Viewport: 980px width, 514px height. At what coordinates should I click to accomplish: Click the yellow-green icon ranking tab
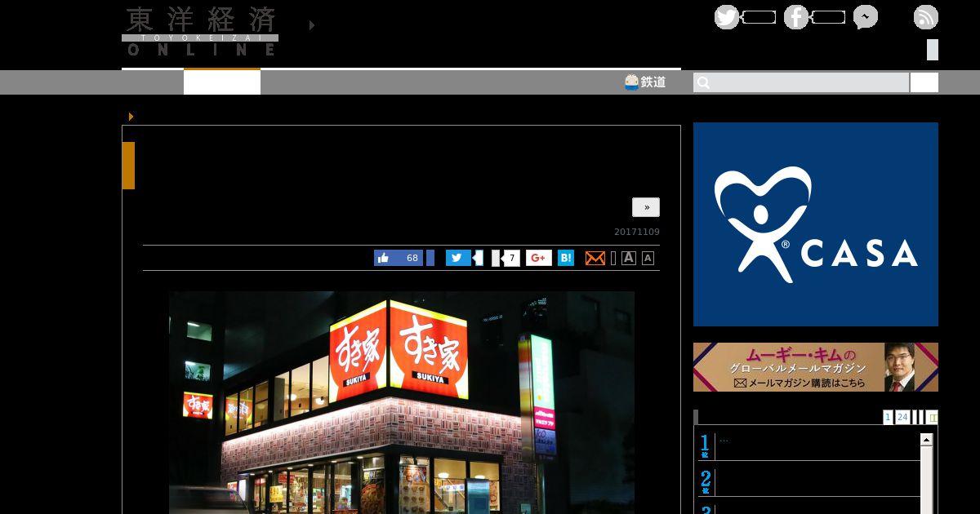(x=933, y=417)
